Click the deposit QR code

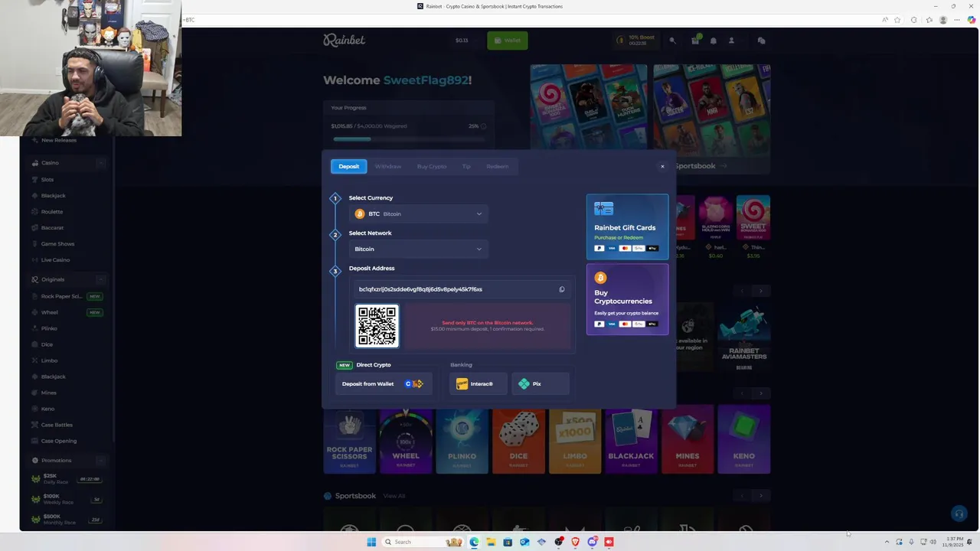click(x=377, y=326)
